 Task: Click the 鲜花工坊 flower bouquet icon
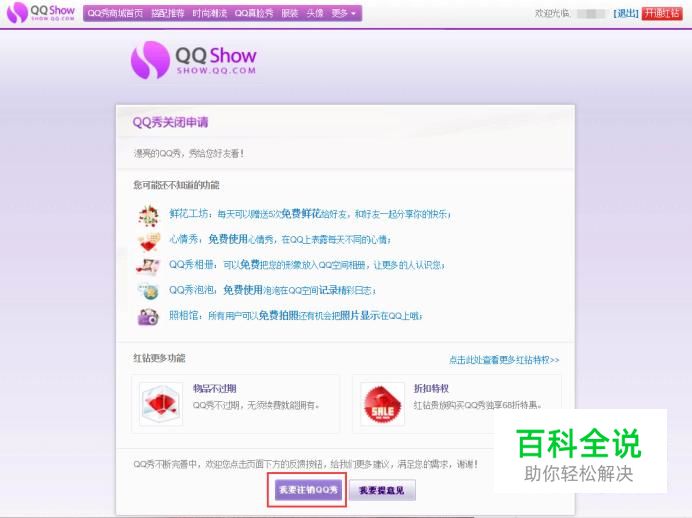click(x=149, y=215)
